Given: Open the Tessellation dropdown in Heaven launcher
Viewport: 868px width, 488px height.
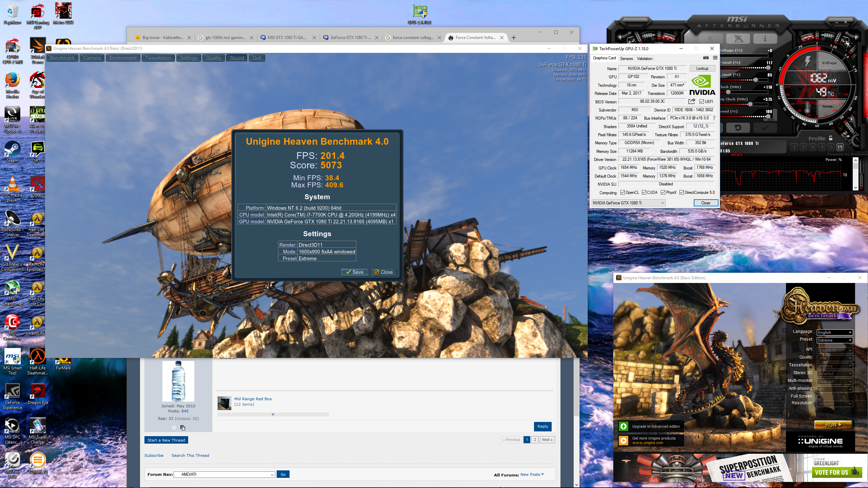Looking at the screenshot, I should [x=834, y=366].
